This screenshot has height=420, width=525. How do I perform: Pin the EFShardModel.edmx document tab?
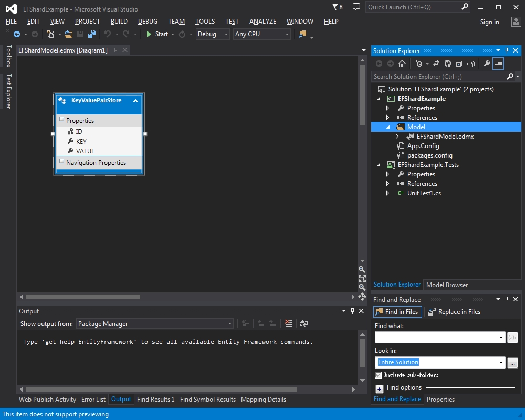click(115, 50)
